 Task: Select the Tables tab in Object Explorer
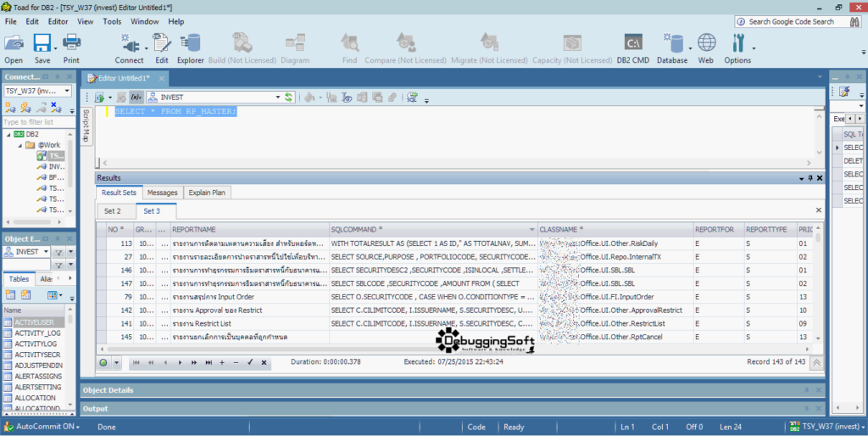[x=19, y=279]
